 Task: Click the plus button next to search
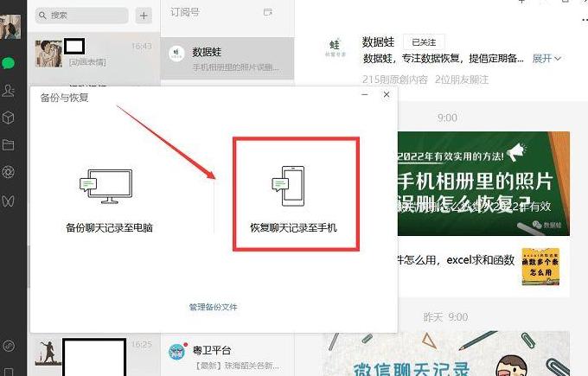(x=144, y=16)
